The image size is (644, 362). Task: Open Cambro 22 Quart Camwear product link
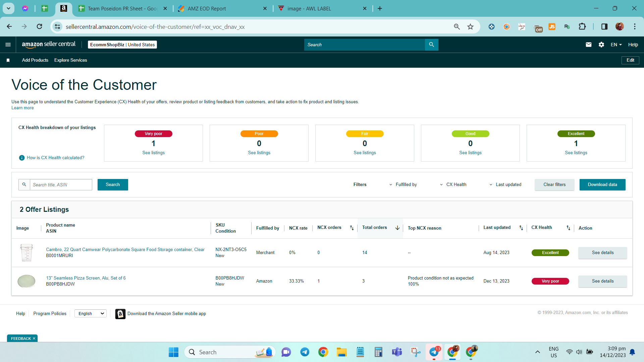pyautogui.click(x=125, y=250)
